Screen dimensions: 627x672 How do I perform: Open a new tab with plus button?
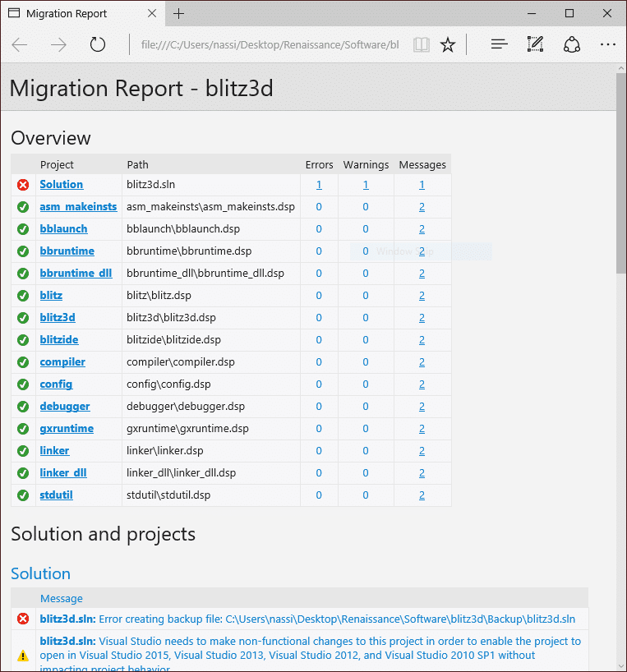(x=178, y=14)
